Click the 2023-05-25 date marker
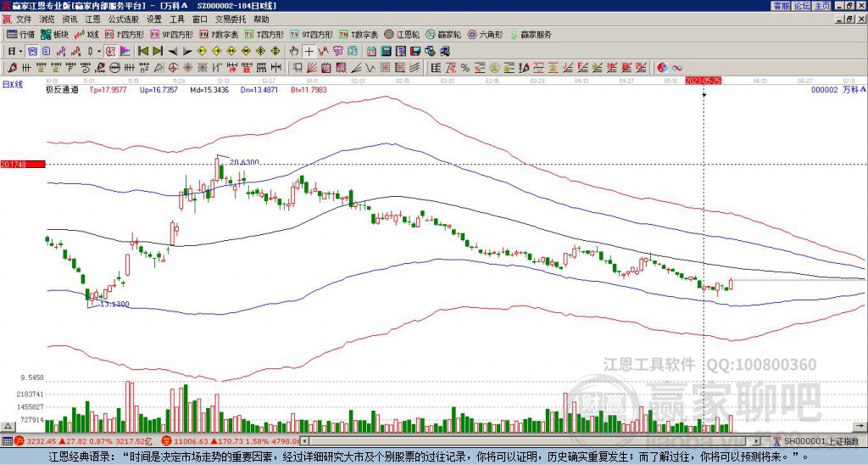 [x=704, y=81]
